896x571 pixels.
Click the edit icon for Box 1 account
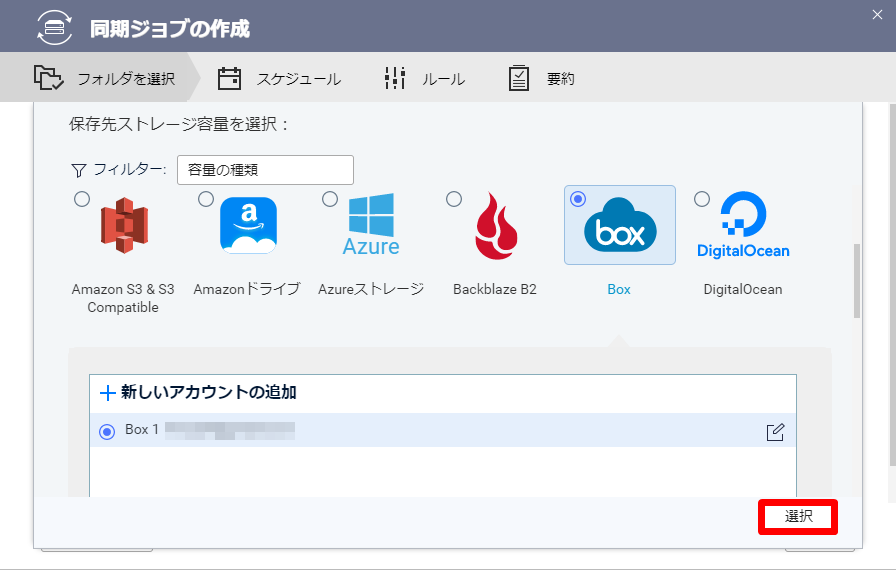click(x=775, y=432)
